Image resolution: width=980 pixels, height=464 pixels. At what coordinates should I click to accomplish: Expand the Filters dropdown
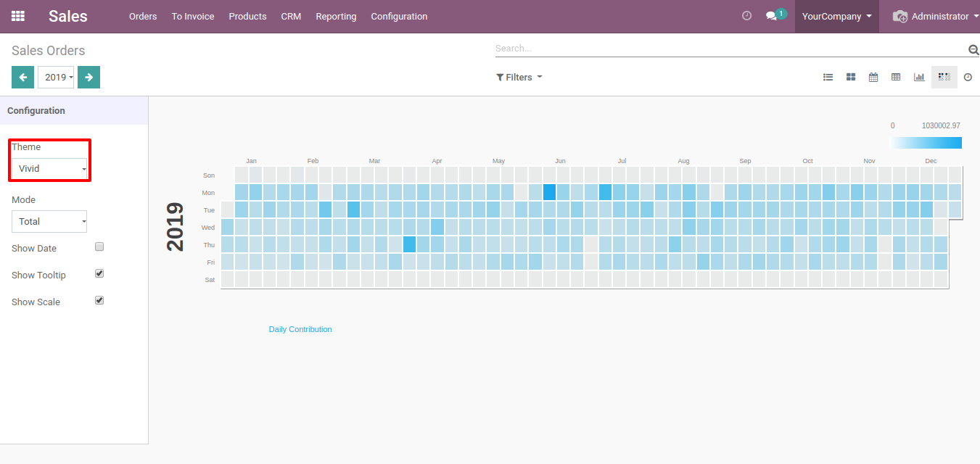tap(519, 77)
